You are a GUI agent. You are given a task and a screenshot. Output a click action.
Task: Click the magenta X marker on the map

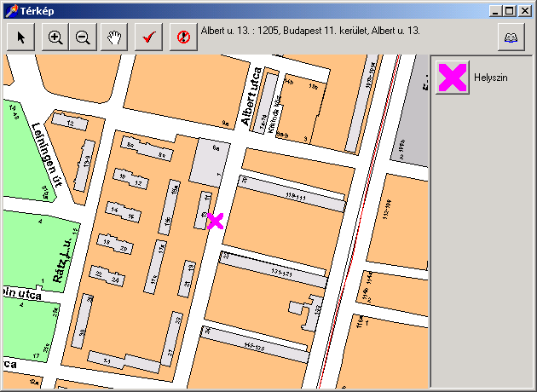tap(215, 221)
